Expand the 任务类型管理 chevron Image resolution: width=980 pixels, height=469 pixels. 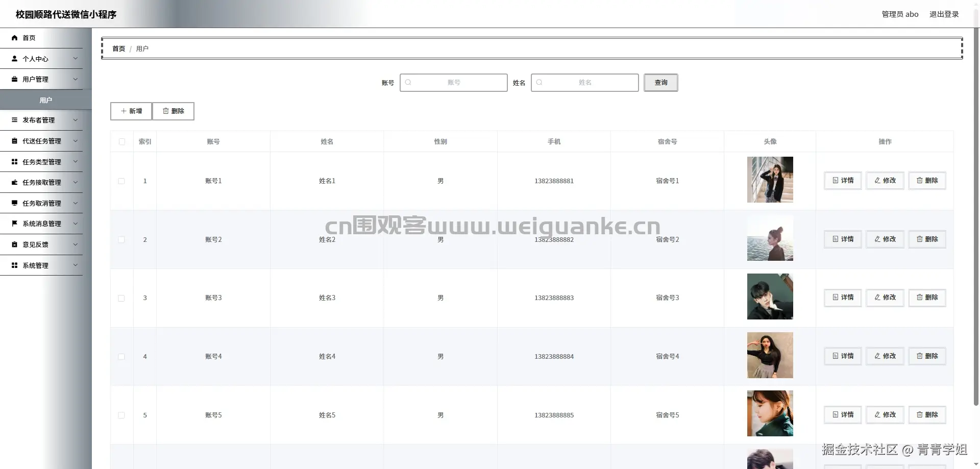coord(76,162)
